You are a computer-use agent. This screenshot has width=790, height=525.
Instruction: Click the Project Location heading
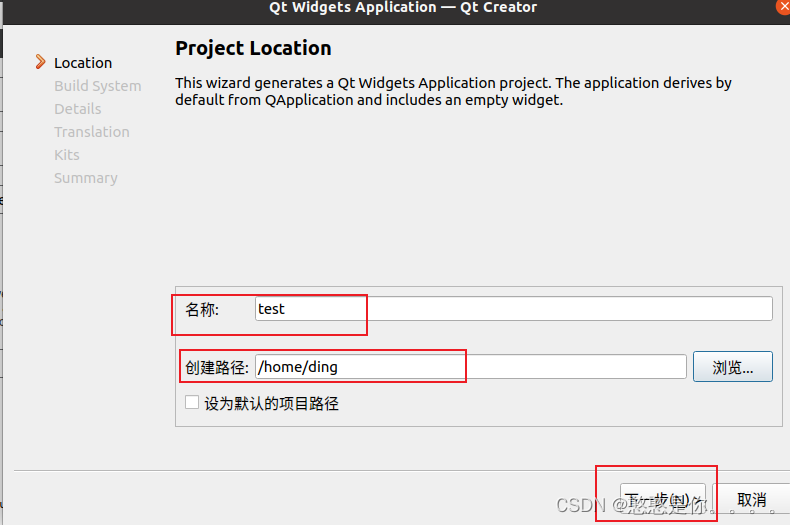tap(253, 48)
